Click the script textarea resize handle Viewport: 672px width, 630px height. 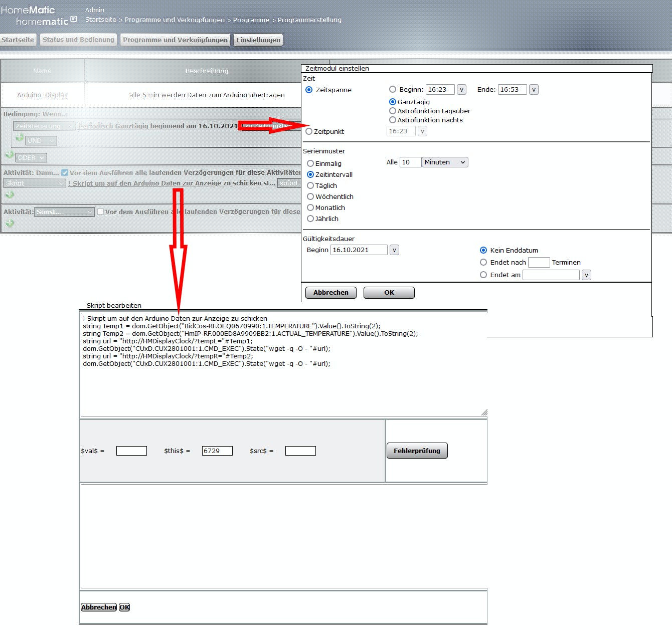pyautogui.click(x=484, y=412)
